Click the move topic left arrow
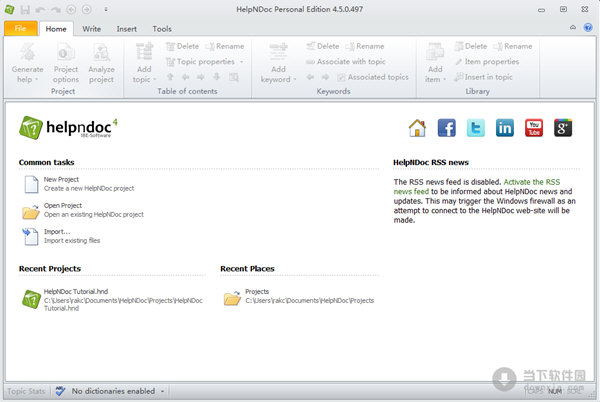The width and height of the screenshot is (600, 402). point(186,77)
